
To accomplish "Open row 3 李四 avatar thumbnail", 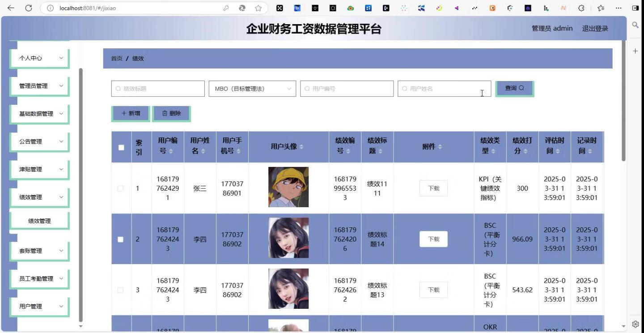I will (288, 289).
